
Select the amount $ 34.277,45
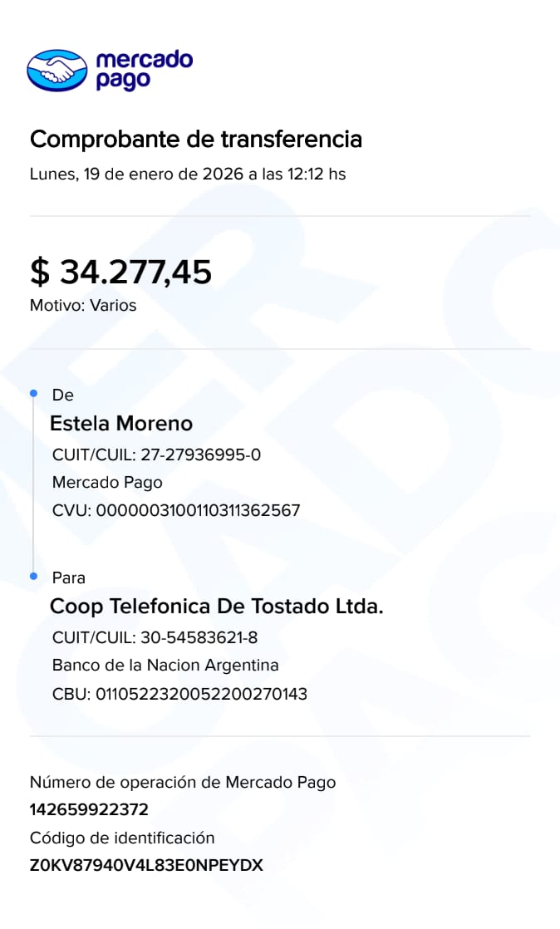[121, 272]
